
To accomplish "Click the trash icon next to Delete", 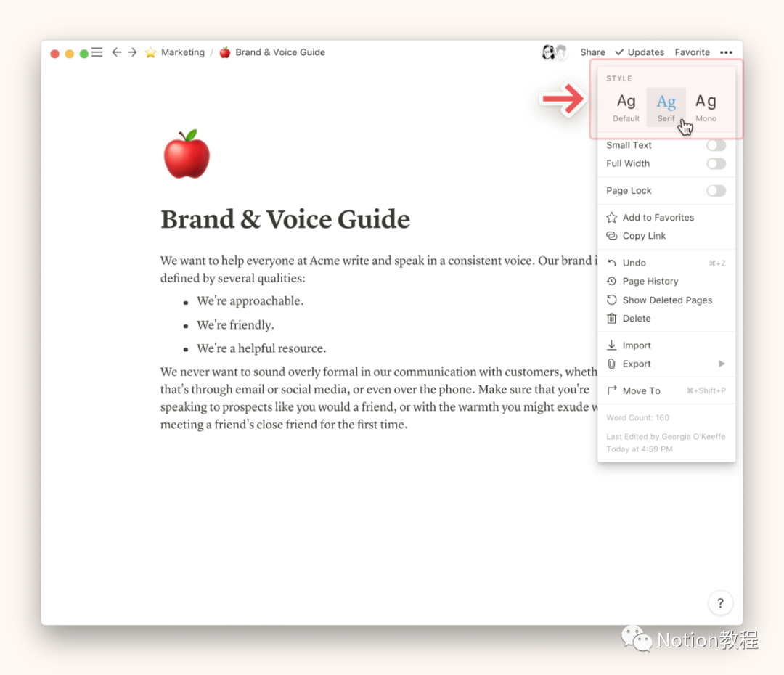I will click(x=612, y=319).
